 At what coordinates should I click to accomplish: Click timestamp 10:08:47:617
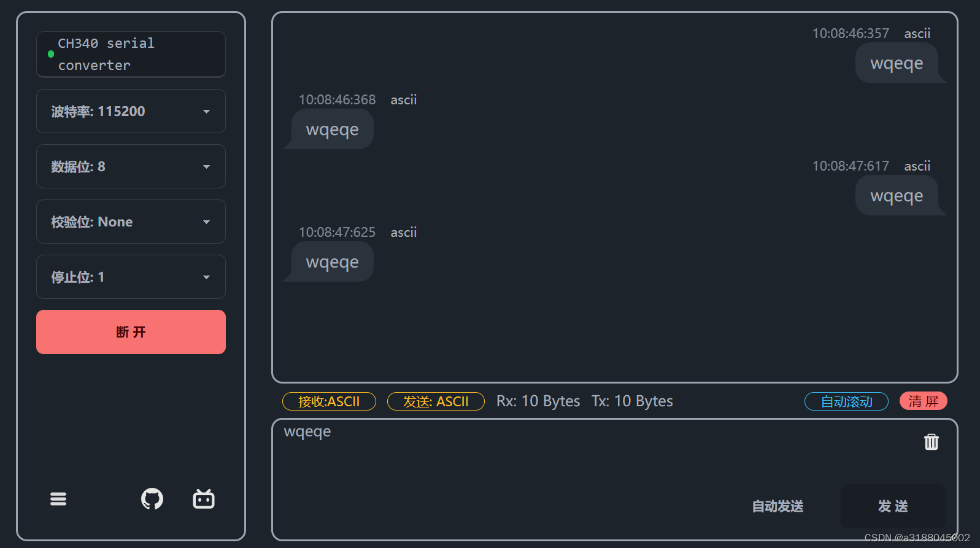click(x=851, y=166)
